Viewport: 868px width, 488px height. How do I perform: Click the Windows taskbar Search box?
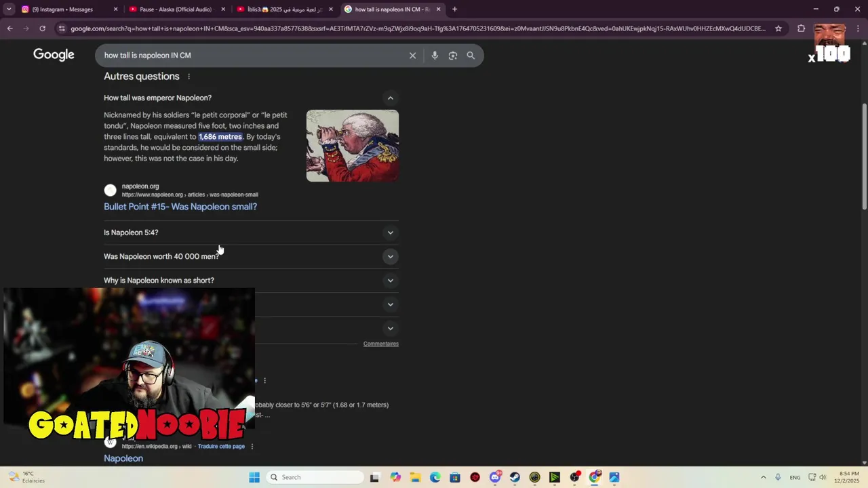pyautogui.click(x=314, y=477)
